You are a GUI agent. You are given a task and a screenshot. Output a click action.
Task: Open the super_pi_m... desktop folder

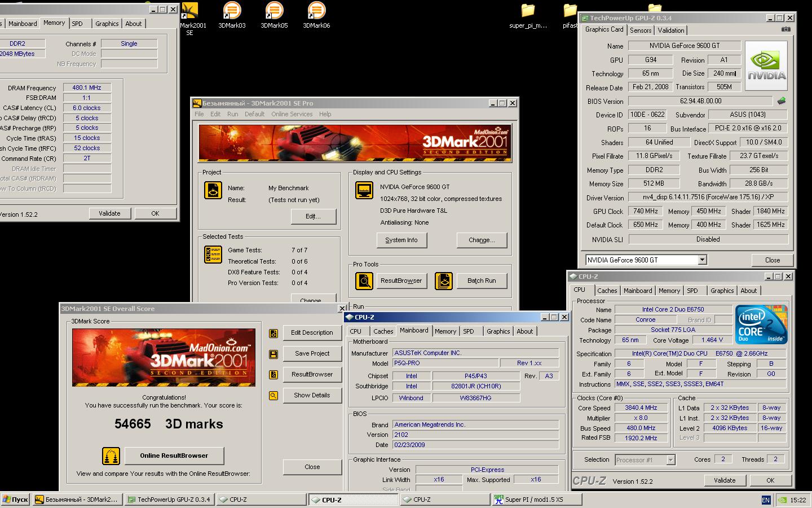click(x=528, y=15)
